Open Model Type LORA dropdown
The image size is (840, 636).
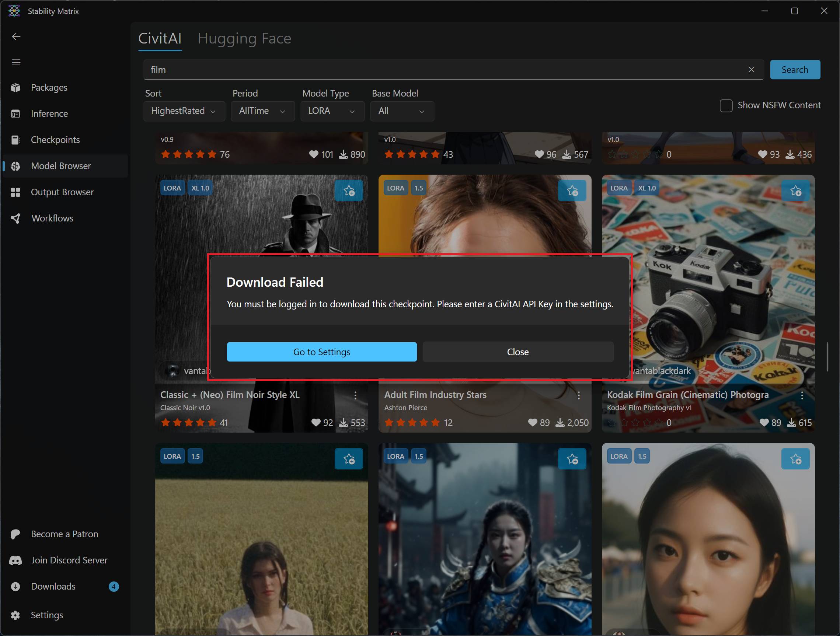coord(332,111)
